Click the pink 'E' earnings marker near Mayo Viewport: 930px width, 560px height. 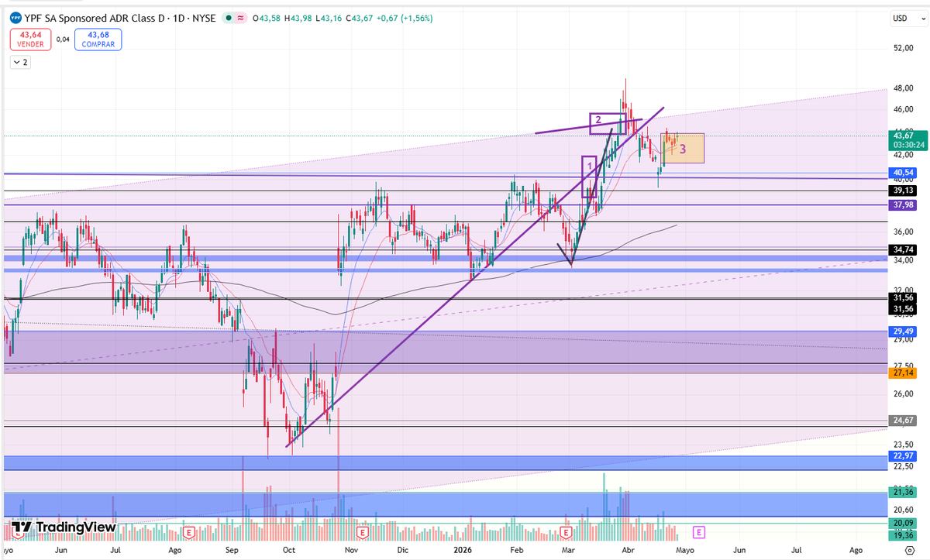[698, 533]
